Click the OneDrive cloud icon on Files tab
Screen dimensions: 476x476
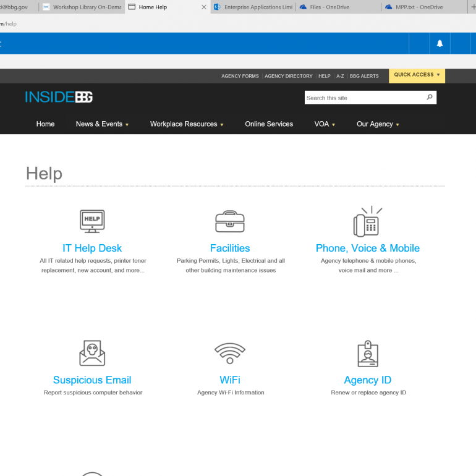tap(303, 7)
